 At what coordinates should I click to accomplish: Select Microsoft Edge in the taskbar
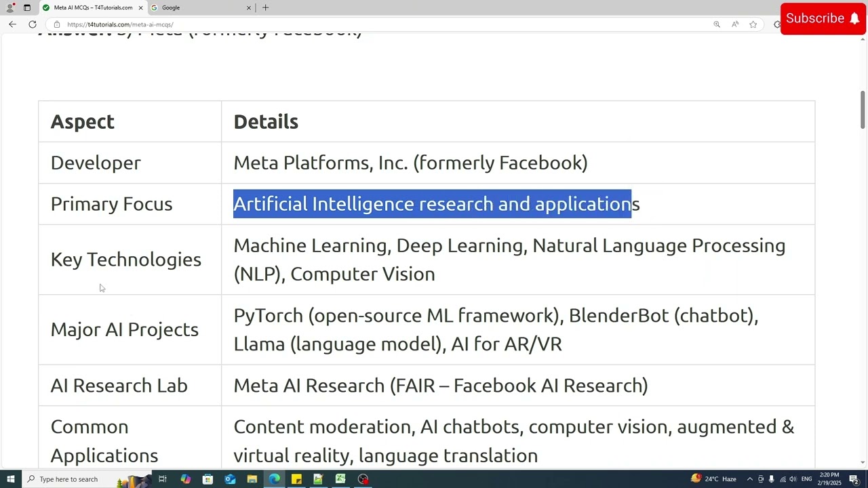tap(274, 479)
